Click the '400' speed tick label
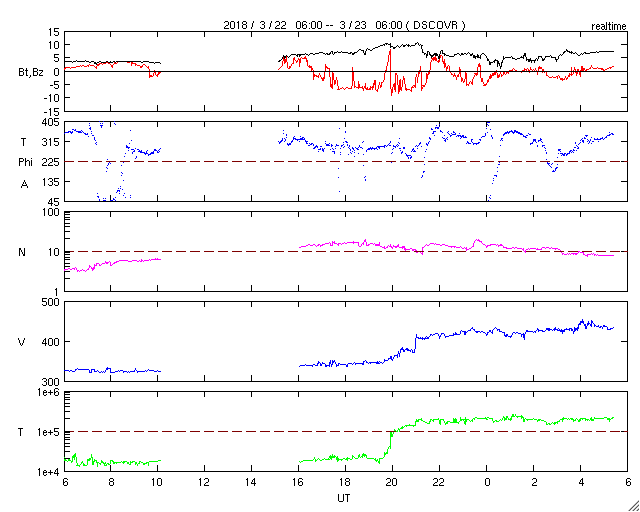Image resolution: width=640 pixels, height=512 pixels. coord(51,342)
